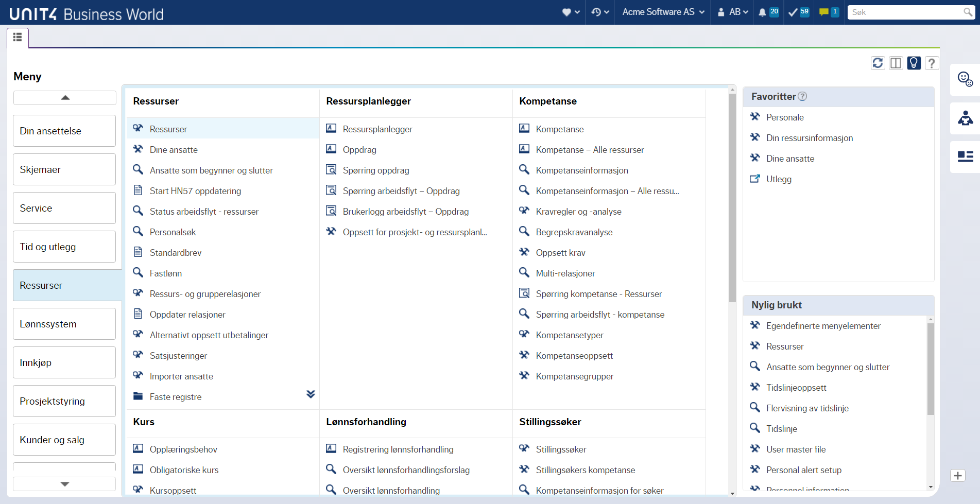Select Prosjektstyring menu item

coord(64,401)
